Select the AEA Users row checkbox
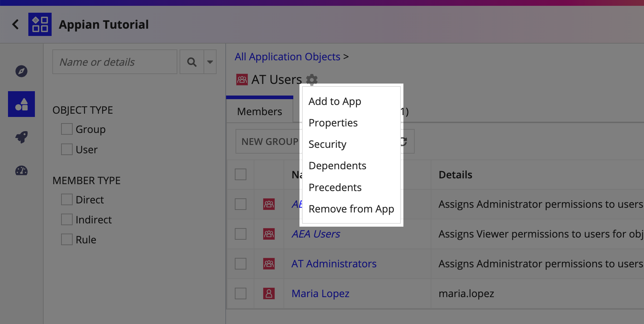 [241, 234]
